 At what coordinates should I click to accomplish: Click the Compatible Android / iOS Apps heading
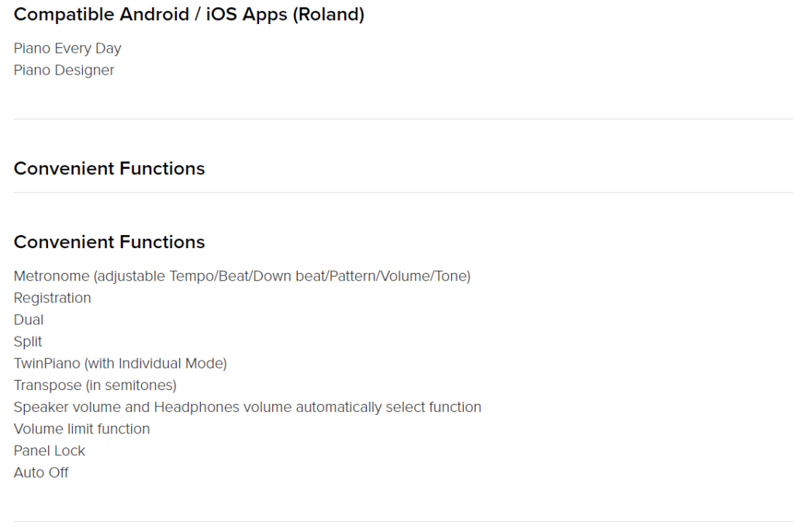pyautogui.click(x=189, y=15)
